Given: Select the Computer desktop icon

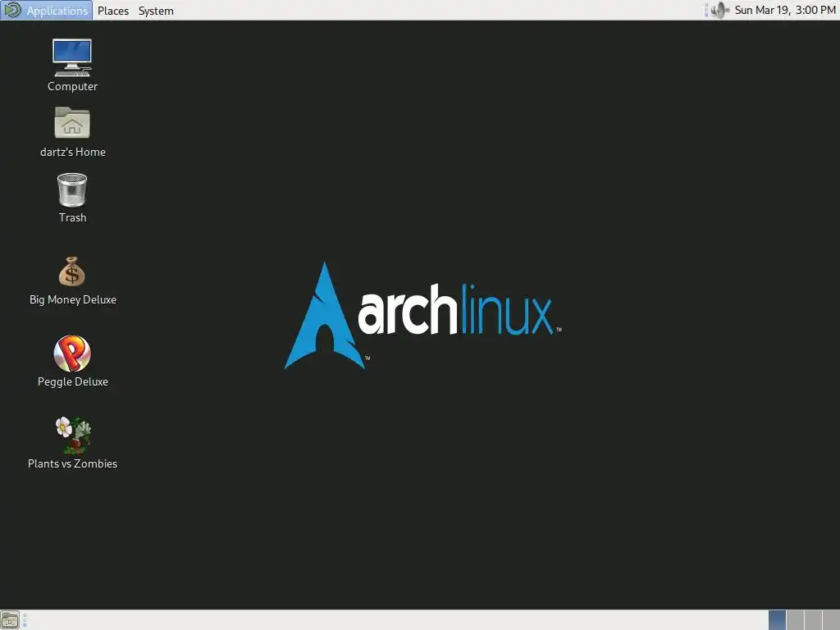Looking at the screenshot, I should click(72, 65).
